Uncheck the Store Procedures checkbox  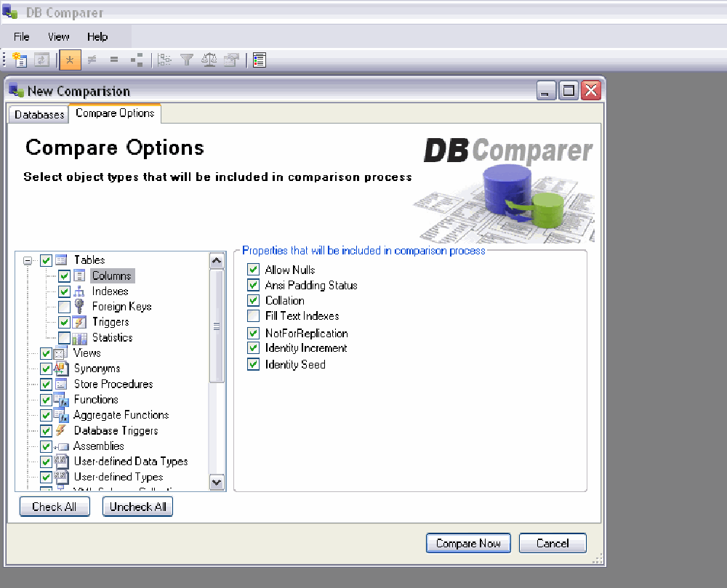(x=46, y=384)
